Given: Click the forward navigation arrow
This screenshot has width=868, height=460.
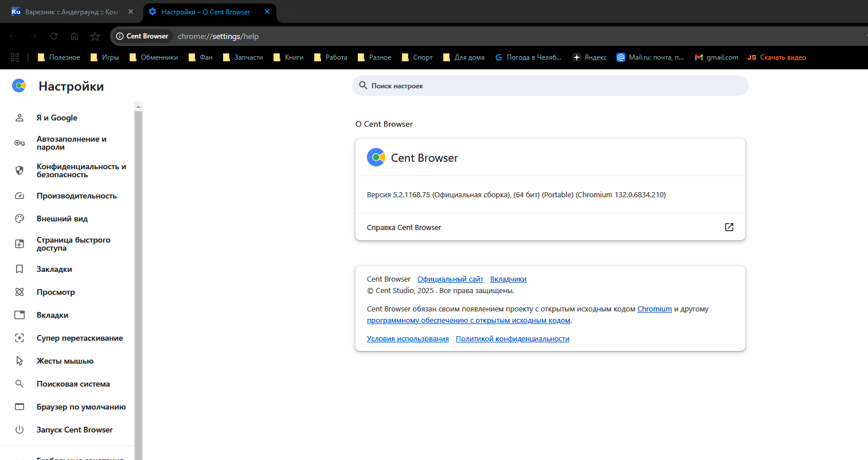Looking at the screenshot, I should (x=33, y=36).
